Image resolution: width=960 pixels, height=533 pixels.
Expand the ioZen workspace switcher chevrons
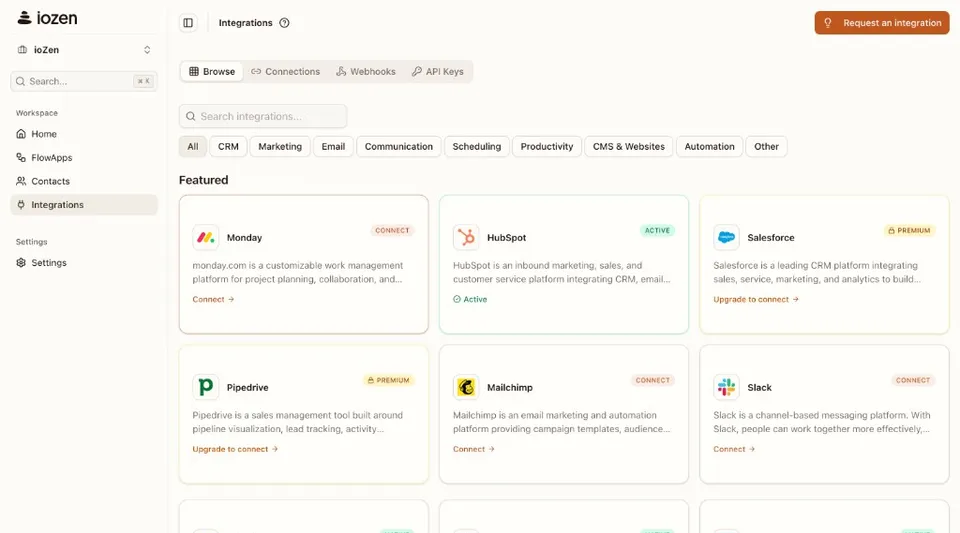[147, 50]
